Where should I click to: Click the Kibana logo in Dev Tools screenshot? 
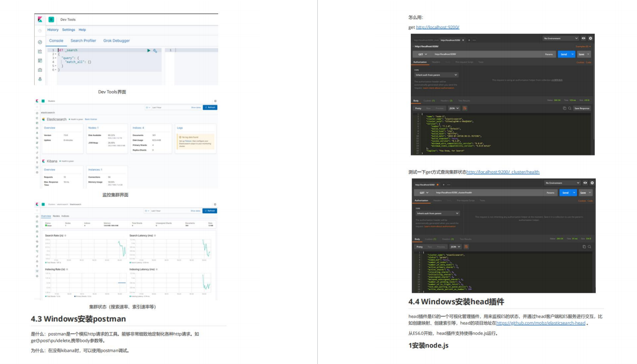click(40, 19)
